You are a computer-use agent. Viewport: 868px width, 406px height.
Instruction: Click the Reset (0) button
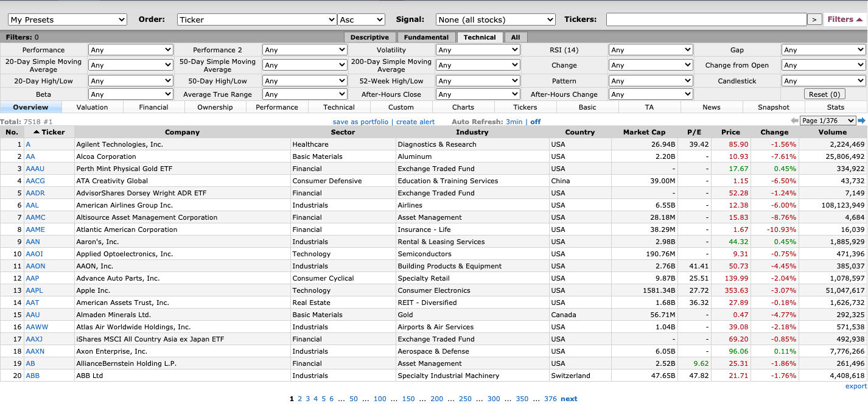(824, 94)
